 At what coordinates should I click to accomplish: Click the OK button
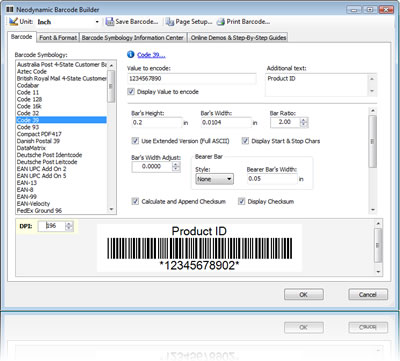pos(303,294)
